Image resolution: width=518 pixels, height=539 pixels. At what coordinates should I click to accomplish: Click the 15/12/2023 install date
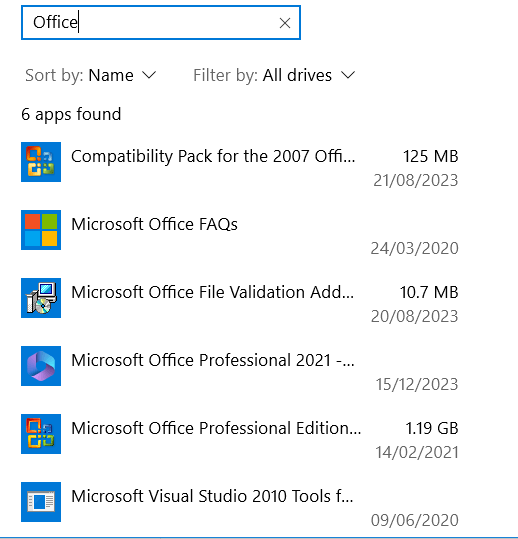pyautogui.click(x=417, y=385)
